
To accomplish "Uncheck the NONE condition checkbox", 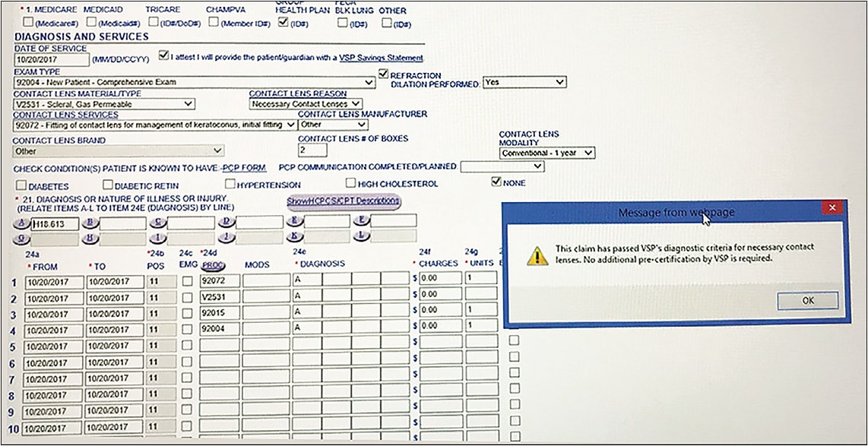I will click(x=495, y=181).
